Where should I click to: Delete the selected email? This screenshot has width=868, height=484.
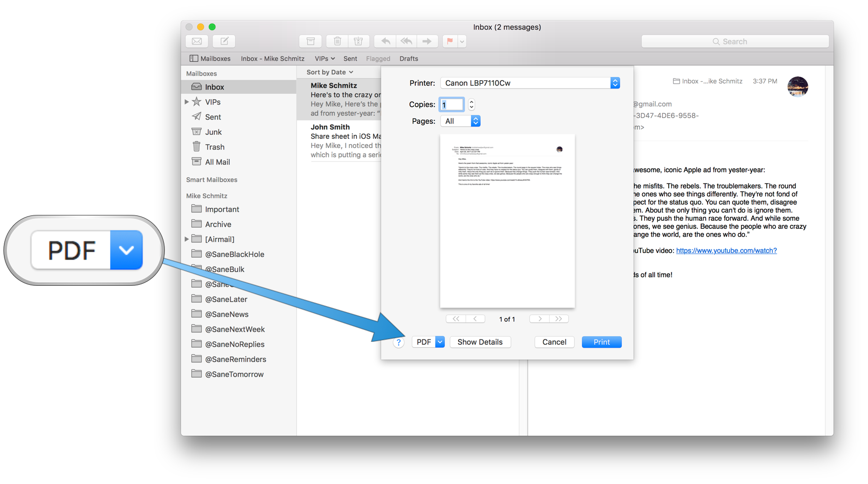tap(337, 41)
